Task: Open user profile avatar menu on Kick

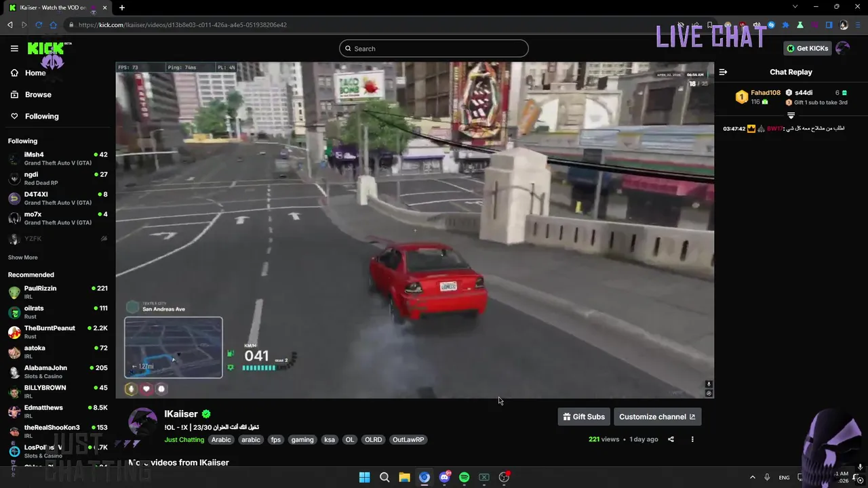Action: tap(843, 48)
